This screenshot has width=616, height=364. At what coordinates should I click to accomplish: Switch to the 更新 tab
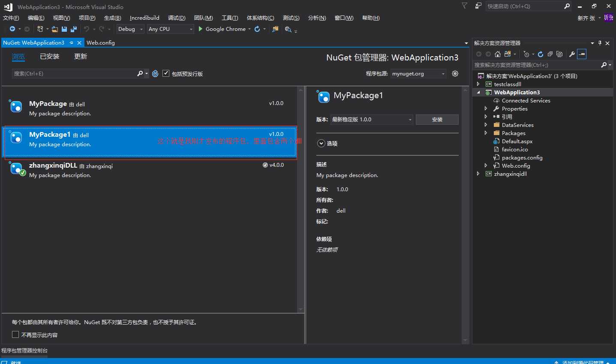81,57
